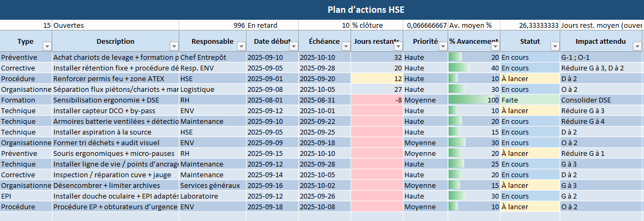Open the Statut column filter dropdown
This screenshot has width=644, height=221.
tap(555, 46)
